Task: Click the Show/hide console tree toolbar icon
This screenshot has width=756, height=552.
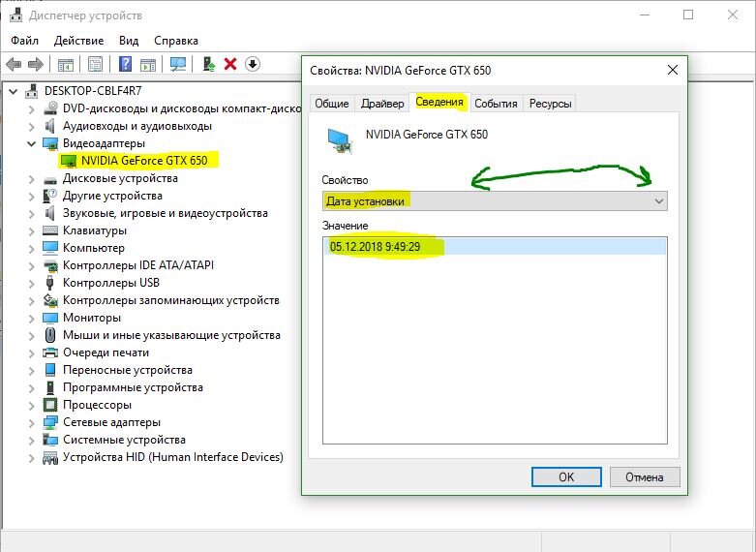Action: (66, 64)
